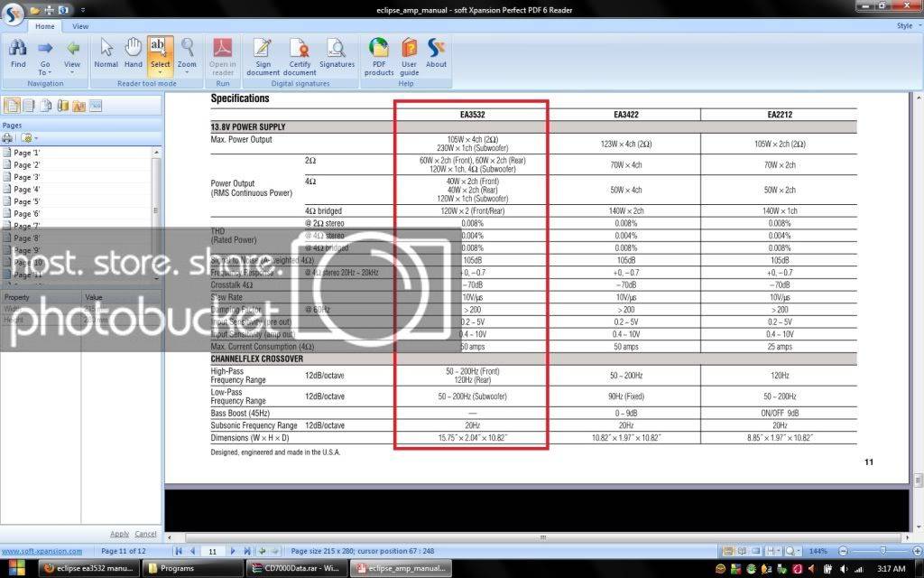Click the green back-view arrow in status bar
The width and height of the screenshot is (924, 578).
[x=263, y=551]
